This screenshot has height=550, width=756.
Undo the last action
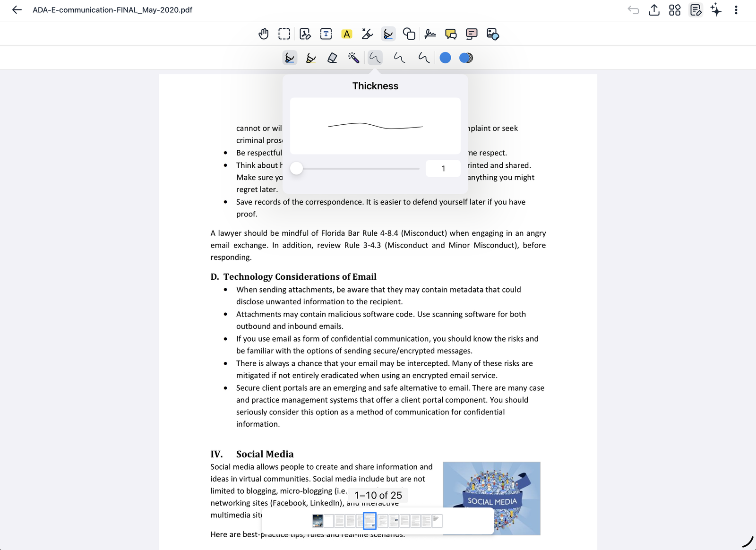click(633, 10)
